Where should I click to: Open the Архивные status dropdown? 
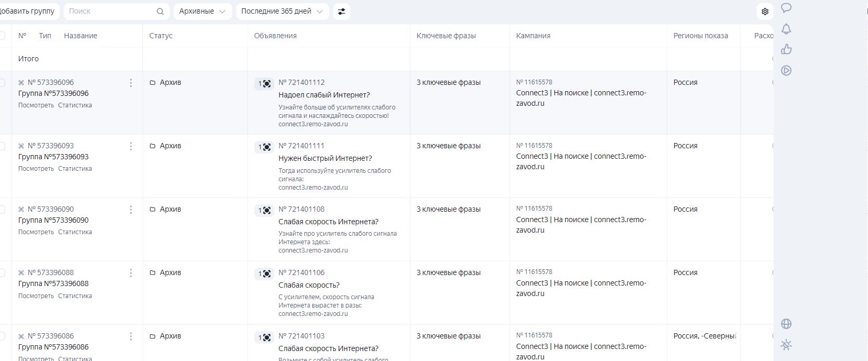(x=202, y=11)
